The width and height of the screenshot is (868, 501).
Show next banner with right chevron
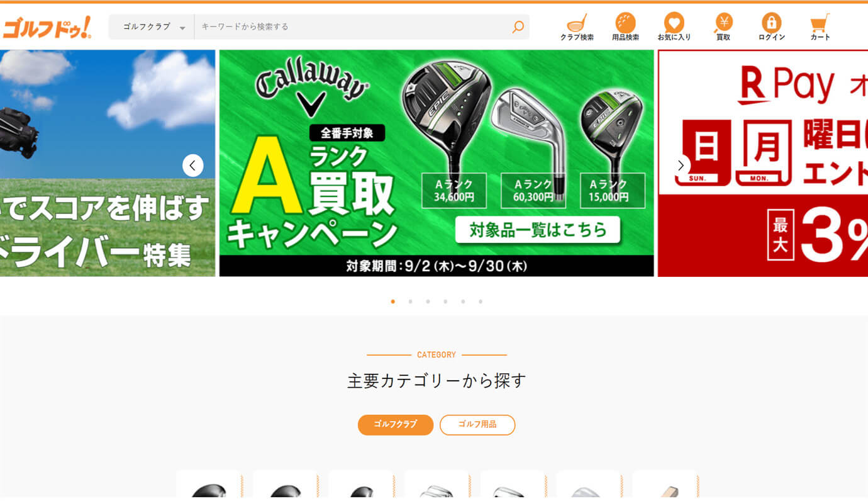coord(680,166)
